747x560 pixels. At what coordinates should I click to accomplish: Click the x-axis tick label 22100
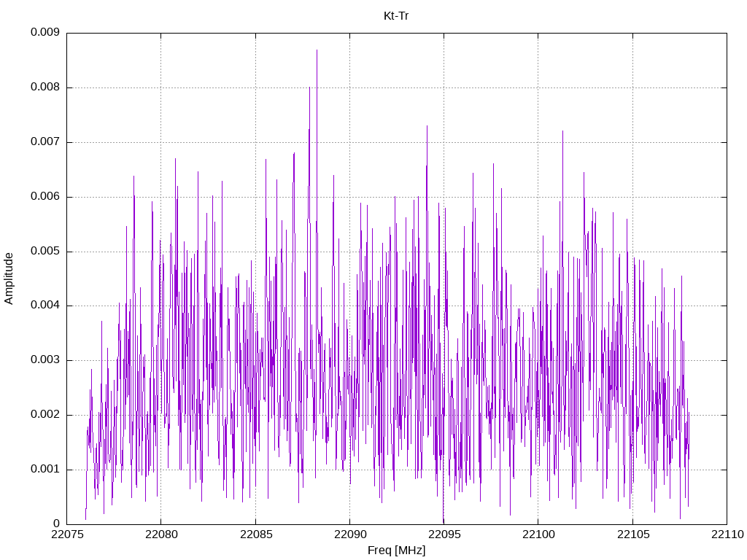[538, 534]
